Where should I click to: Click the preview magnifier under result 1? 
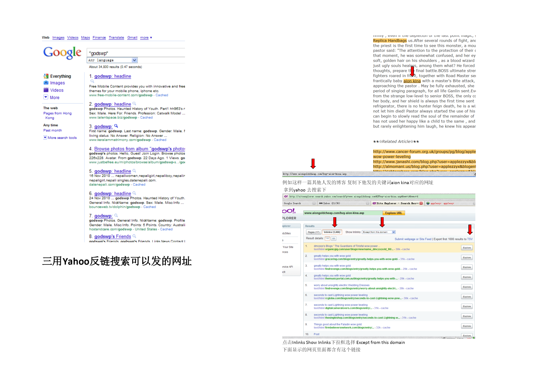tap(92, 81)
